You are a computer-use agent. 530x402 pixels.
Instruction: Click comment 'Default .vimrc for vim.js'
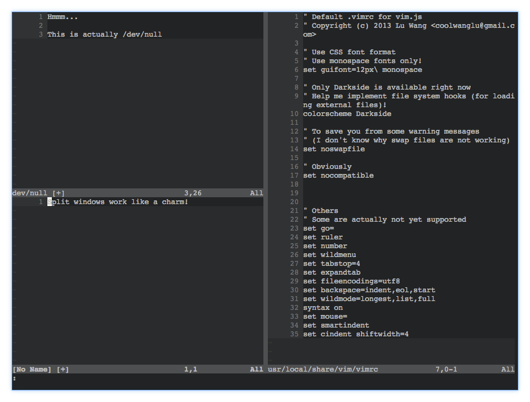coord(363,17)
